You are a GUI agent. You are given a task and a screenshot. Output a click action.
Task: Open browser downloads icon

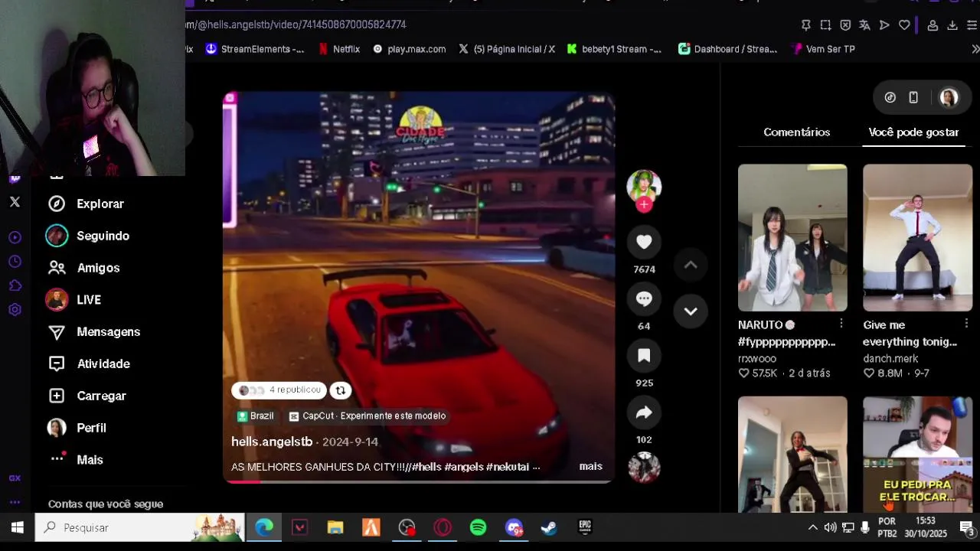952,25
